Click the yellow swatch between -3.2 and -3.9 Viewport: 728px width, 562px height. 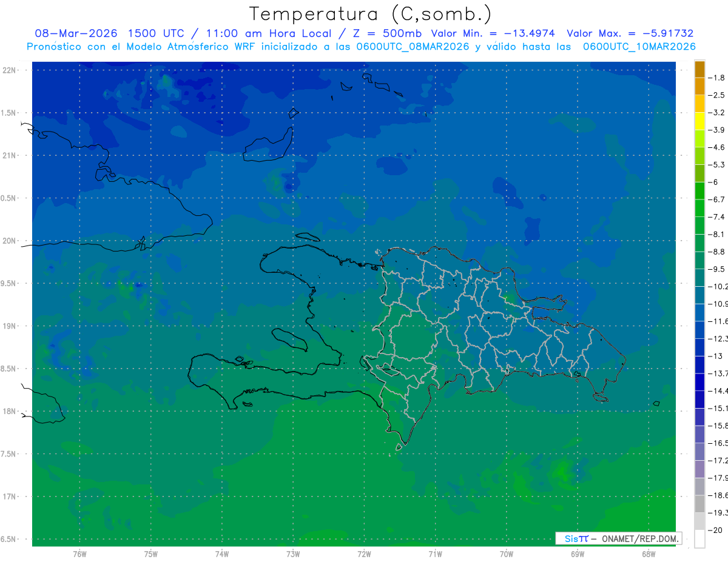click(699, 121)
